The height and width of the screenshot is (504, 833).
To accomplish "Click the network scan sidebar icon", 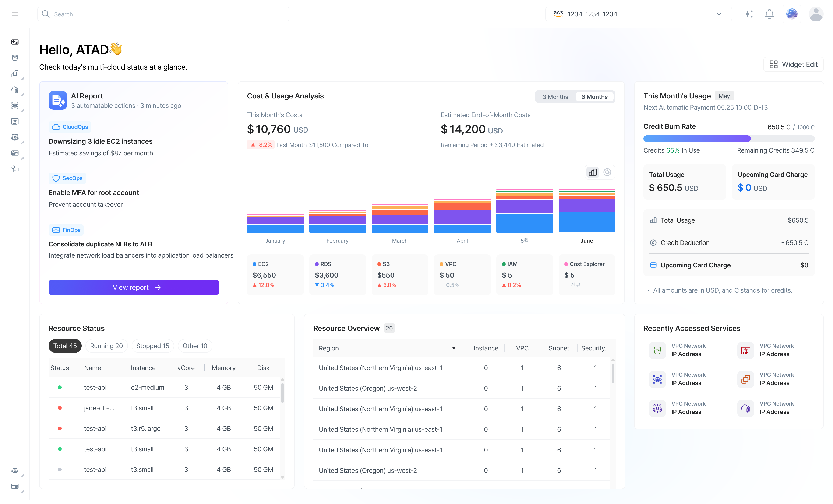I will 15,105.
